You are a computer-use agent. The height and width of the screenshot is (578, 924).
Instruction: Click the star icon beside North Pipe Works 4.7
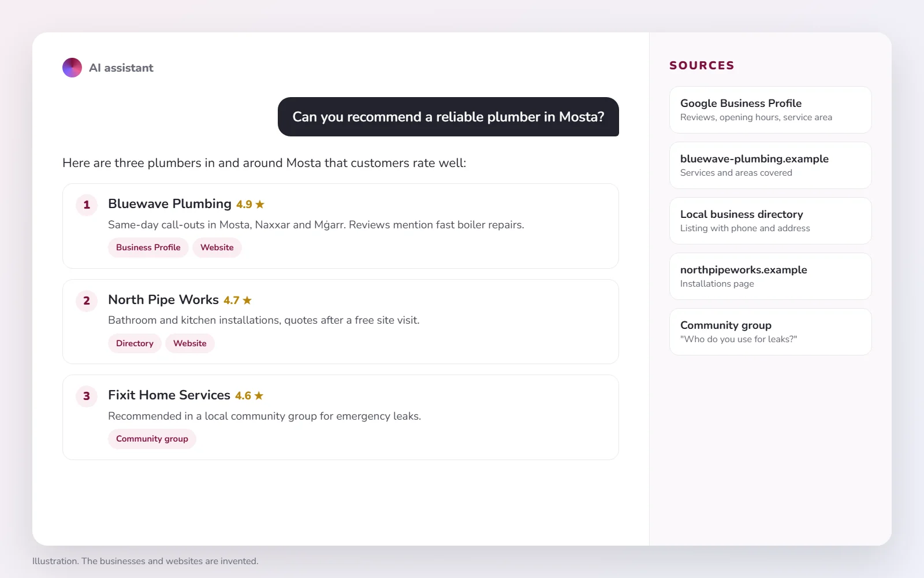tap(247, 300)
